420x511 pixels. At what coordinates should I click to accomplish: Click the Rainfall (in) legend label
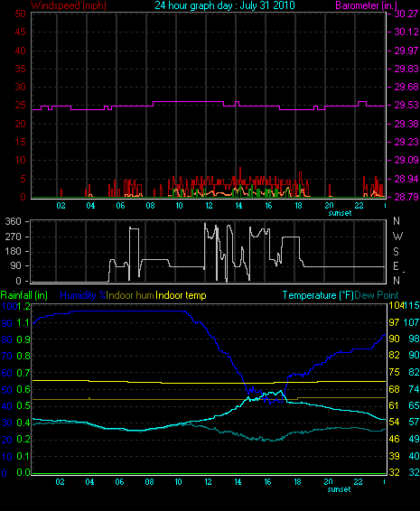[24, 295]
